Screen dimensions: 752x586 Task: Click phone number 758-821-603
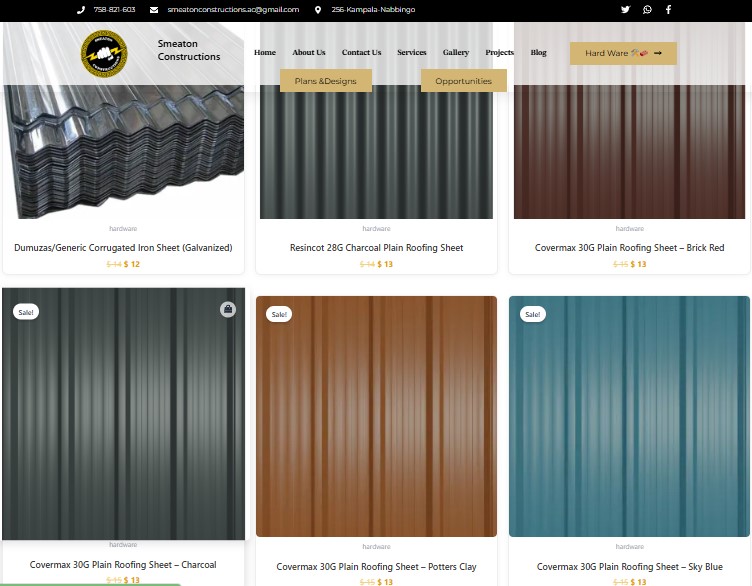point(114,10)
